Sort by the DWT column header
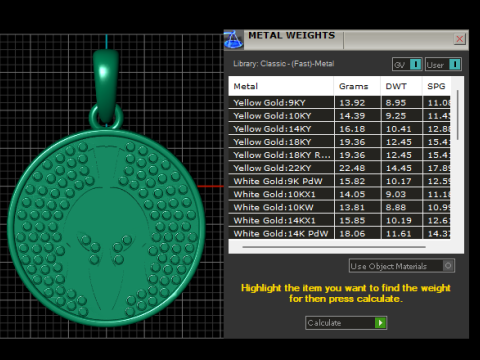 click(401, 86)
